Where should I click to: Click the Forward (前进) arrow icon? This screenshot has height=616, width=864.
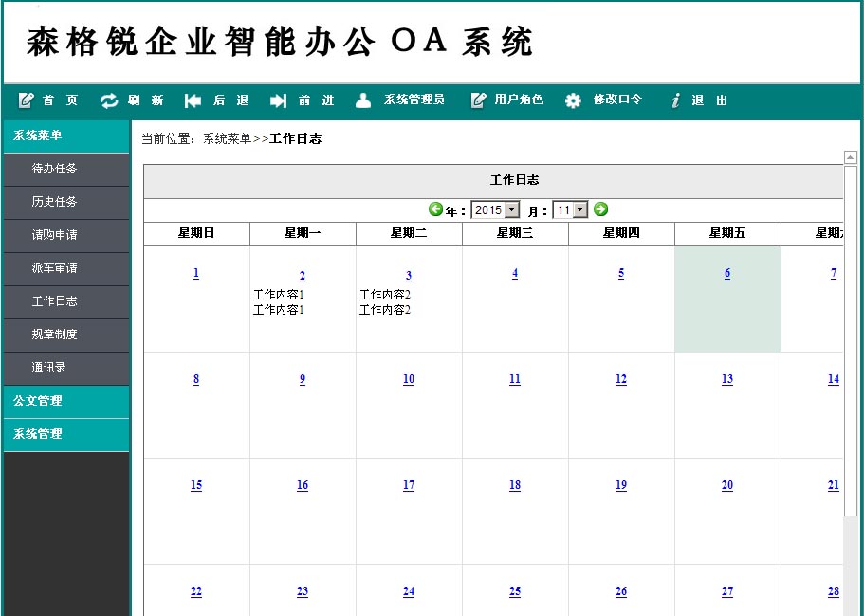(x=278, y=100)
